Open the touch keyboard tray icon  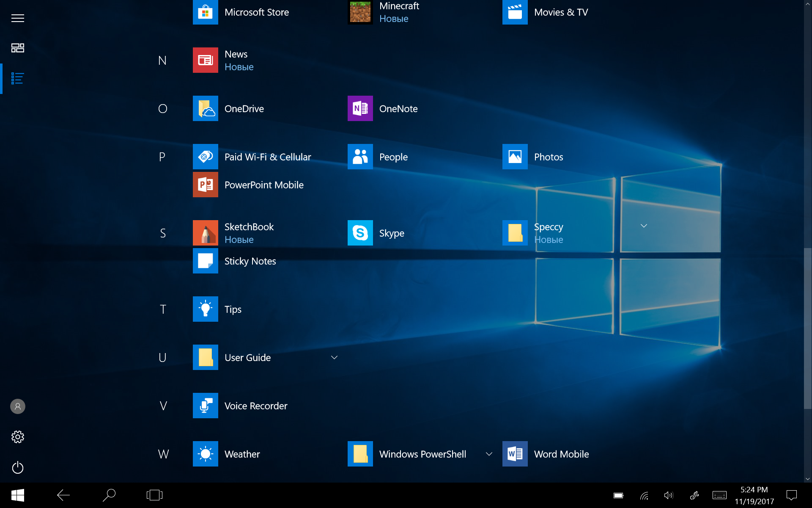coord(719,495)
